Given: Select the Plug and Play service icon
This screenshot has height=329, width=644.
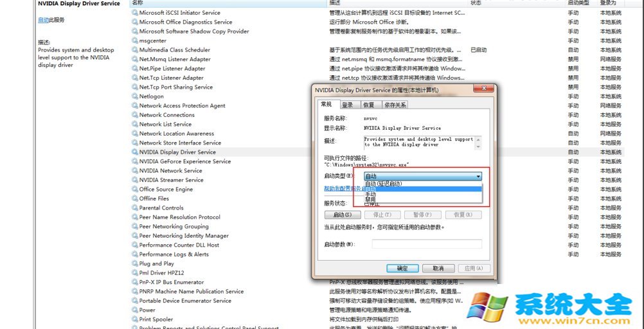Looking at the screenshot, I should point(135,263).
